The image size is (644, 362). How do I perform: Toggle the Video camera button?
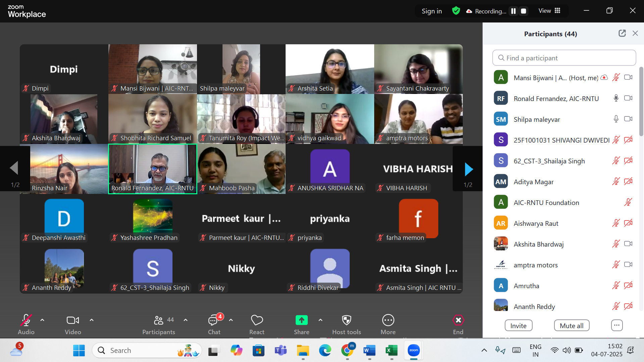point(73,320)
